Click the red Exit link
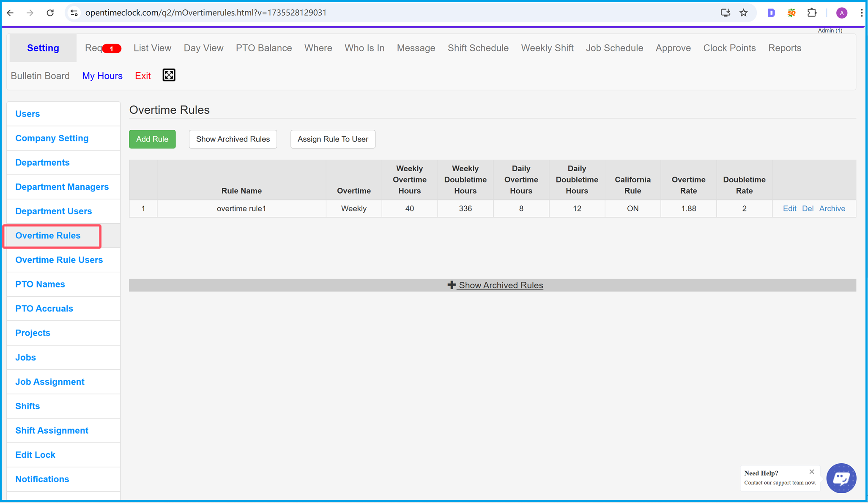The height and width of the screenshot is (503, 868). click(x=143, y=76)
